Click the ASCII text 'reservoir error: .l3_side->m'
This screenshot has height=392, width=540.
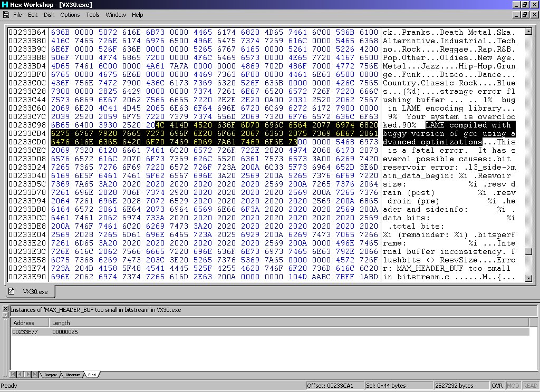point(449,167)
